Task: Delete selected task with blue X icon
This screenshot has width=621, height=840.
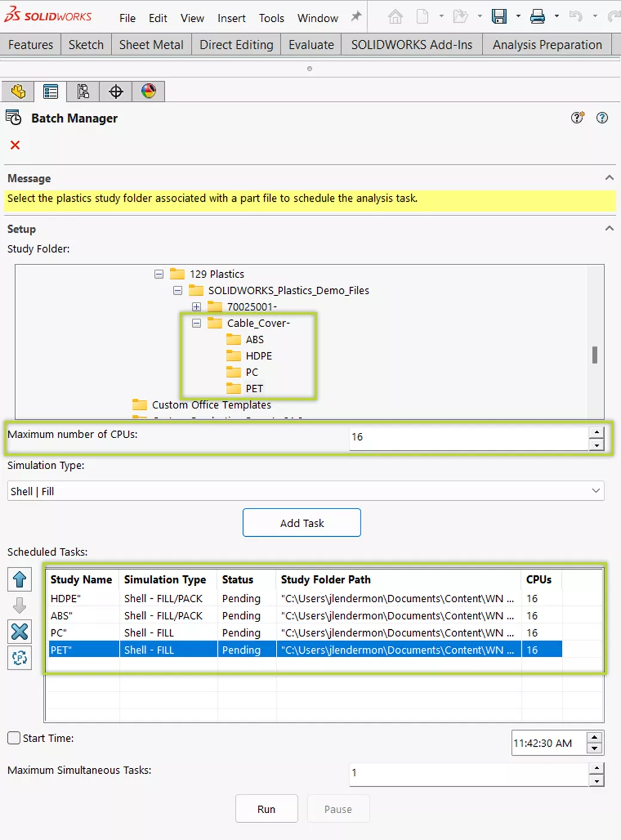Action: point(20,632)
